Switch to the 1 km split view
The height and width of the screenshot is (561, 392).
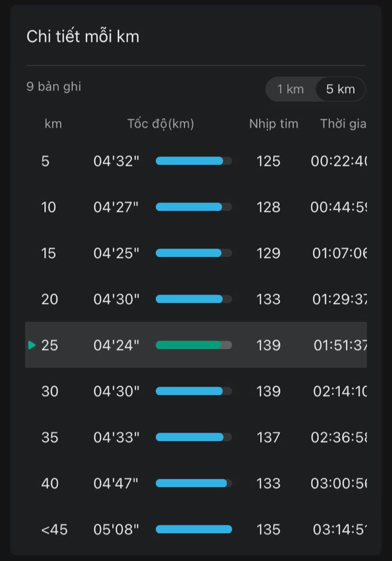point(290,89)
